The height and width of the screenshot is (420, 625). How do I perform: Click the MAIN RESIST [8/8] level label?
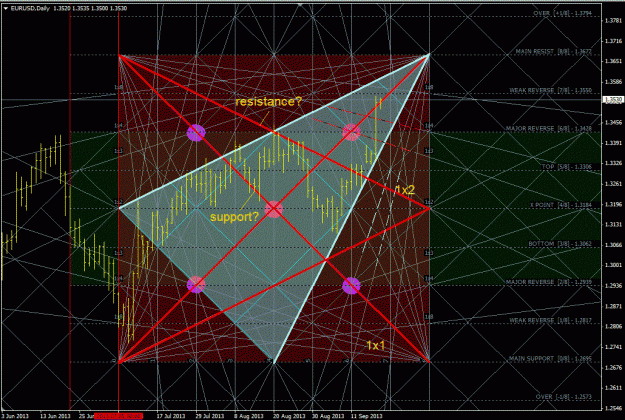(554, 52)
